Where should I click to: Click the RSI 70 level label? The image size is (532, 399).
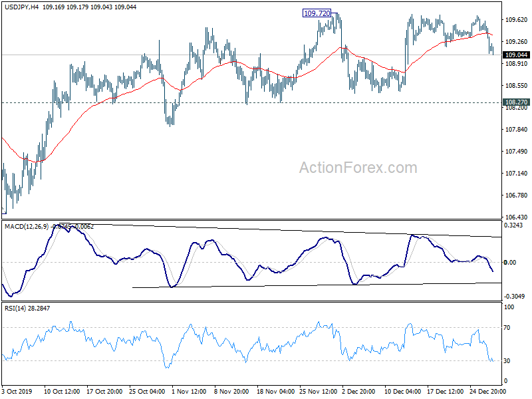pos(507,328)
